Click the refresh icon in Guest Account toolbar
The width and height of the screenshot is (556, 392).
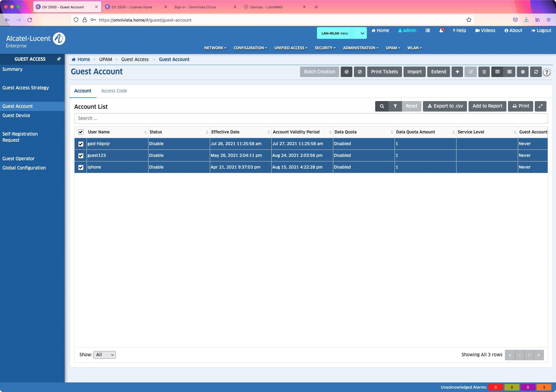click(536, 72)
